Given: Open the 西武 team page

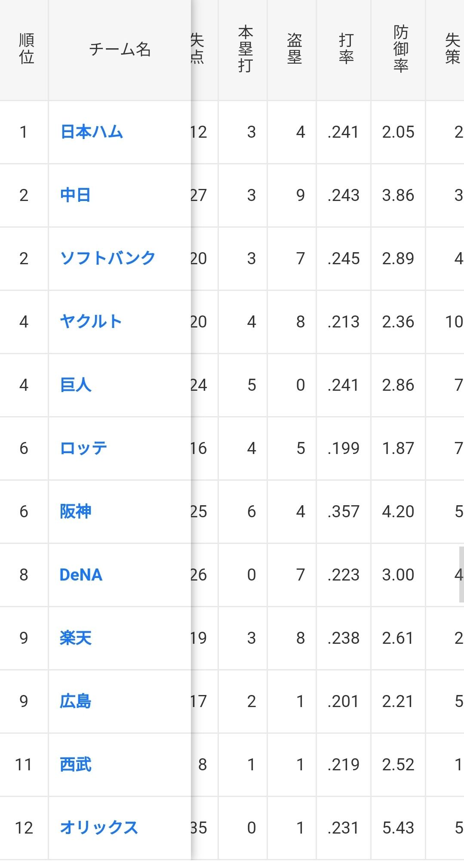Looking at the screenshot, I should (x=76, y=764).
